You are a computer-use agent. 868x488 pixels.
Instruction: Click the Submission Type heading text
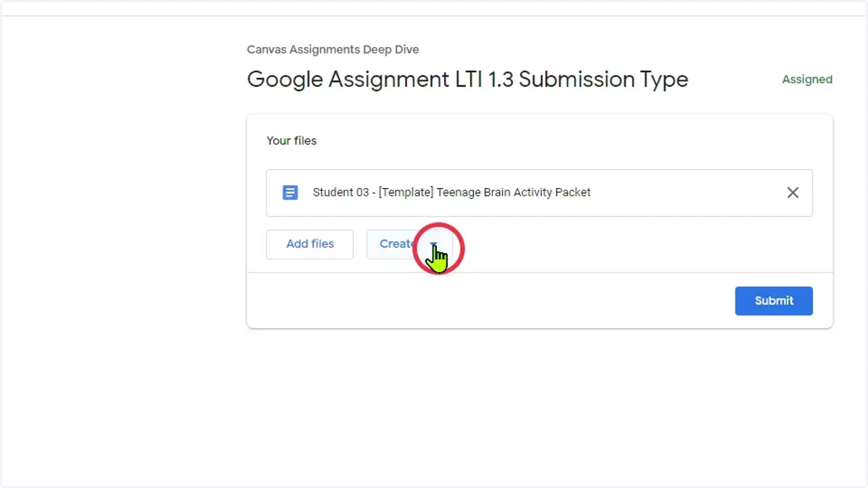[603, 80]
